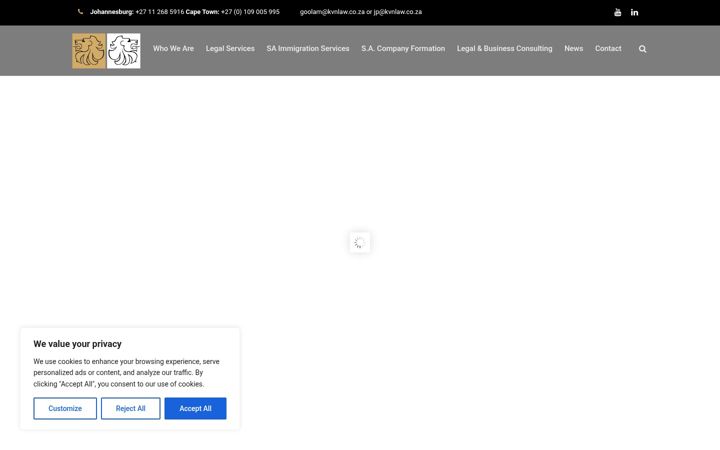720x450 pixels.
Task: Click the search magnifier icon
Action: click(642, 49)
